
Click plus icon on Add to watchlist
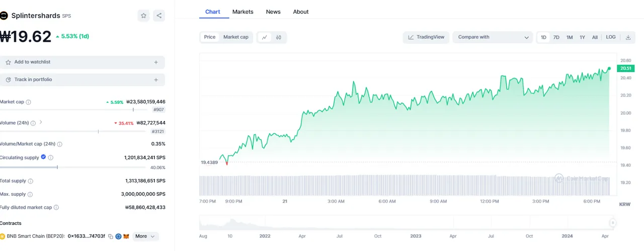[x=156, y=62]
